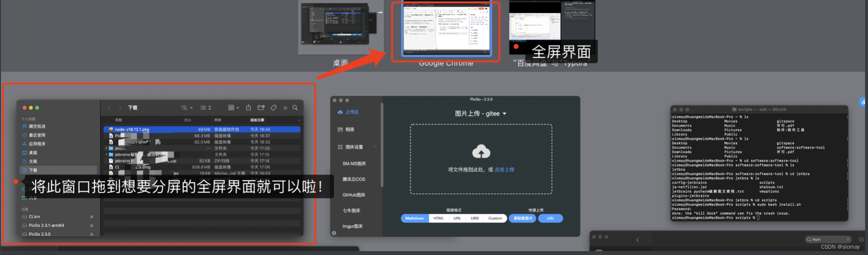Select the 92 KB ZIP archive row
Viewport: 868px width, 255px height.
202,161
